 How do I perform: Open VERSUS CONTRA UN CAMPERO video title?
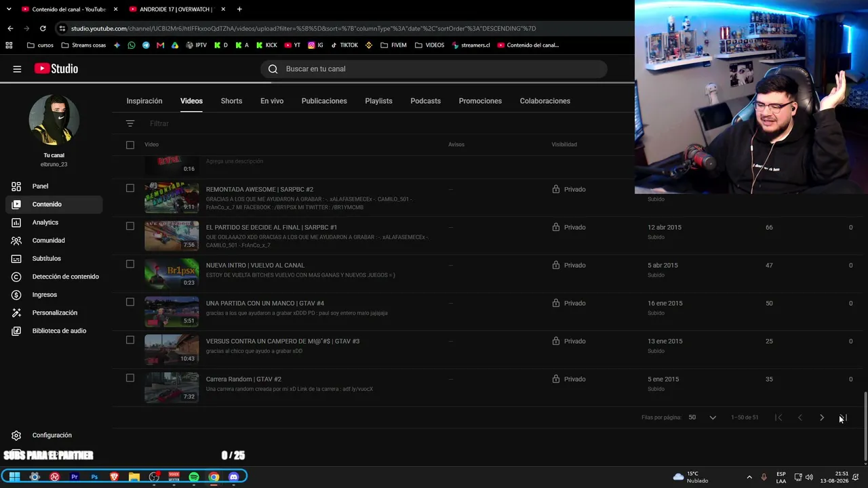pos(283,342)
